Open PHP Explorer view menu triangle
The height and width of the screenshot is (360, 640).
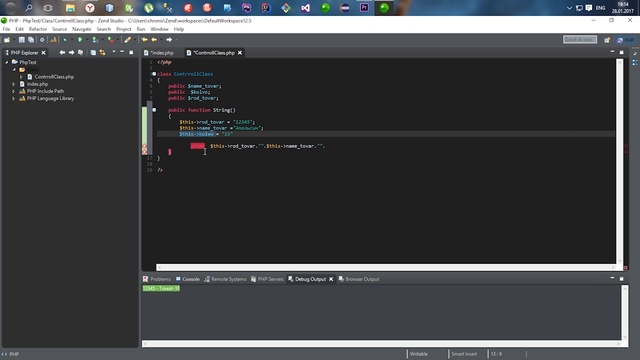pyautogui.click(x=114, y=52)
